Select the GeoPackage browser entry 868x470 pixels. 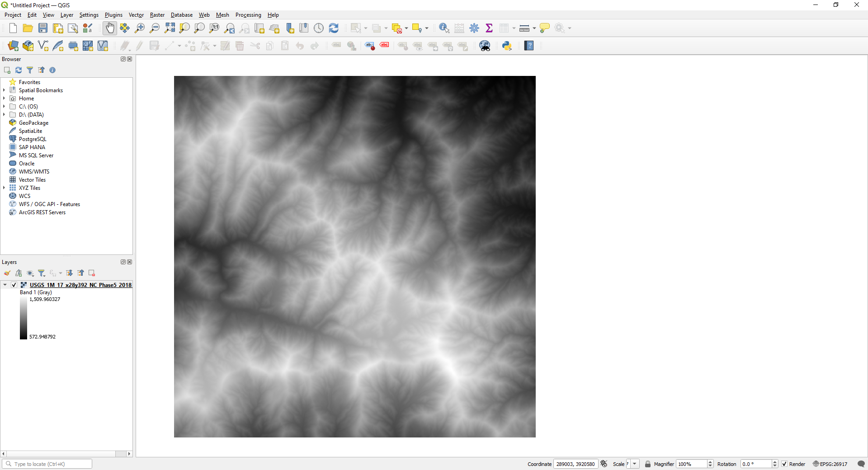point(33,122)
